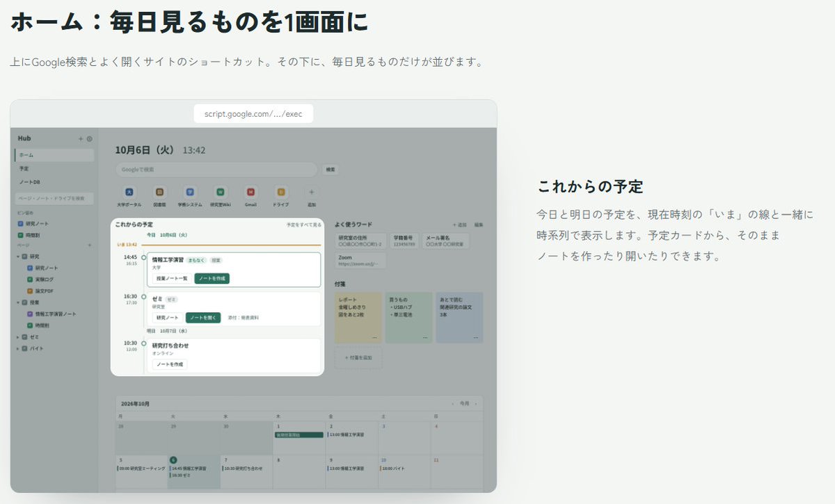Image resolution: width=835 pixels, height=504 pixels.
Task: Select the green 買うもの sticky note
Action: pos(409,317)
